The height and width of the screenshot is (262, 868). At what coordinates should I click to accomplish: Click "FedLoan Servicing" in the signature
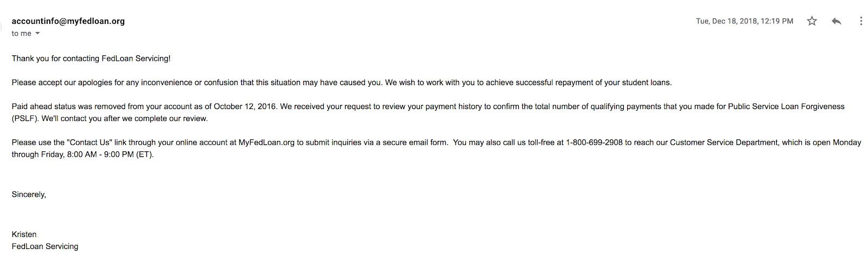coord(45,246)
